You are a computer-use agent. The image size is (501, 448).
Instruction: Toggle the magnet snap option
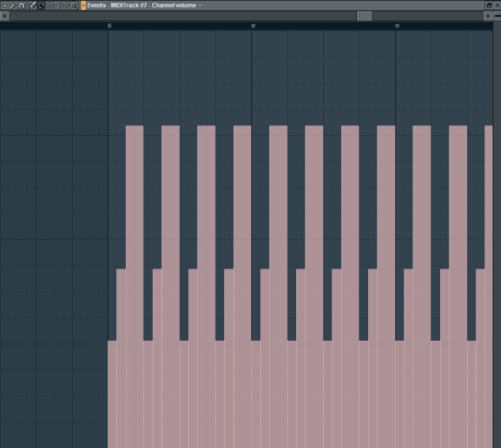tap(22, 5)
